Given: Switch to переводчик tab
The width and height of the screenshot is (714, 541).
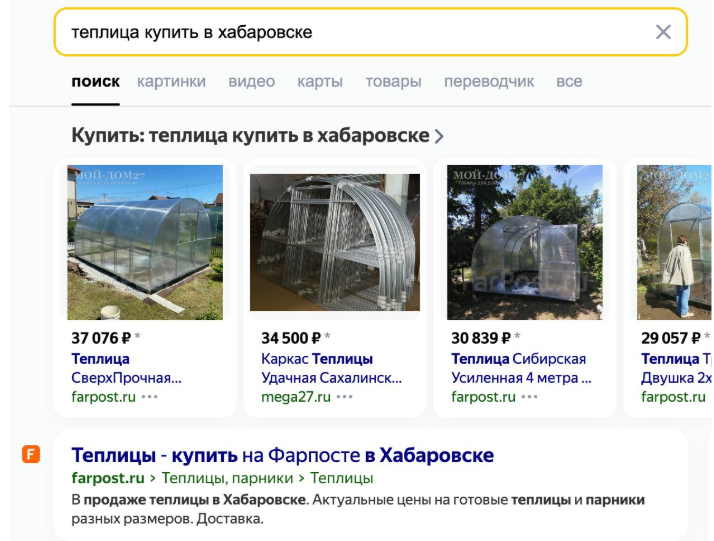Looking at the screenshot, I should (489, 82).
